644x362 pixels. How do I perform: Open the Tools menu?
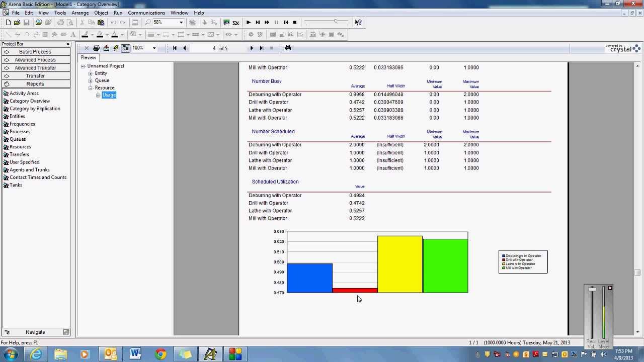(60, 13)
